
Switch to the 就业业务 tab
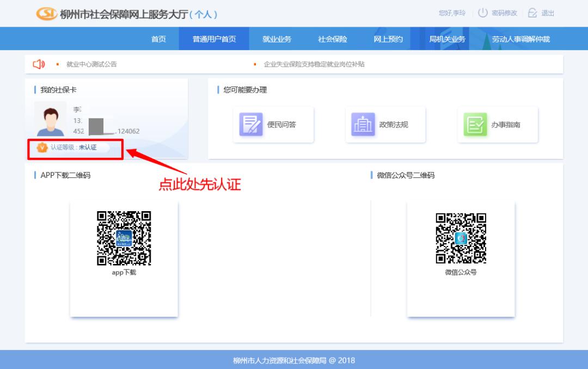point(277,39)
